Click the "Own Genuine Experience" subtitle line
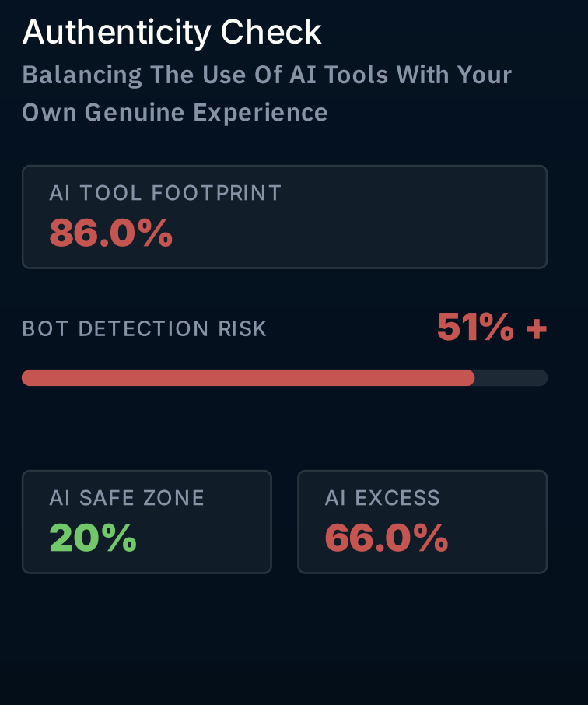The image size is (588, 705). (x=175, y=113)
